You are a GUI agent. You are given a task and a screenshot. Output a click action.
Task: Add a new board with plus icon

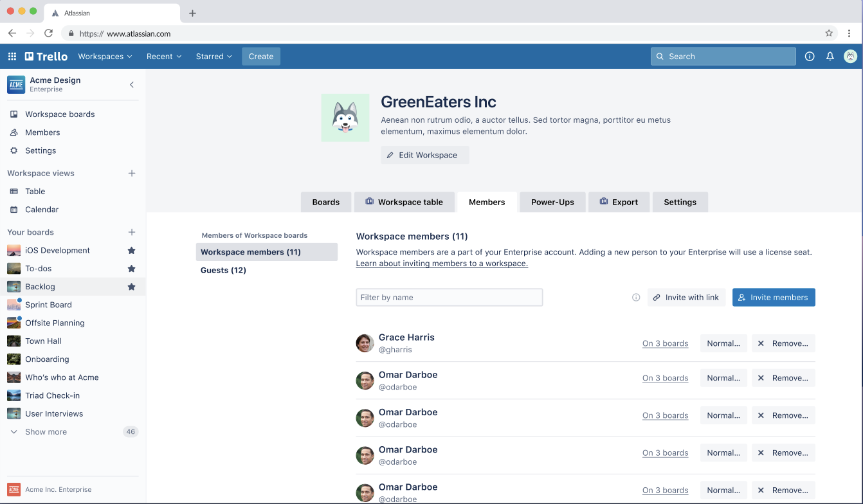click(x=132, y=232)
